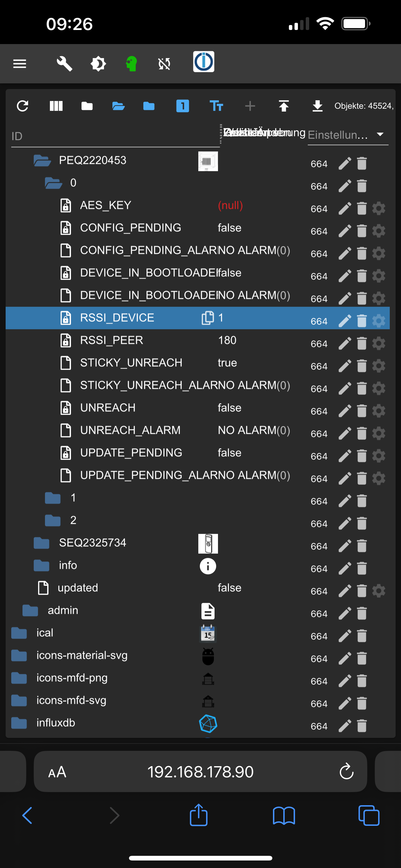Expand the channel 2 folder
Screen dimensions: 401x868
tap(53, 520)
